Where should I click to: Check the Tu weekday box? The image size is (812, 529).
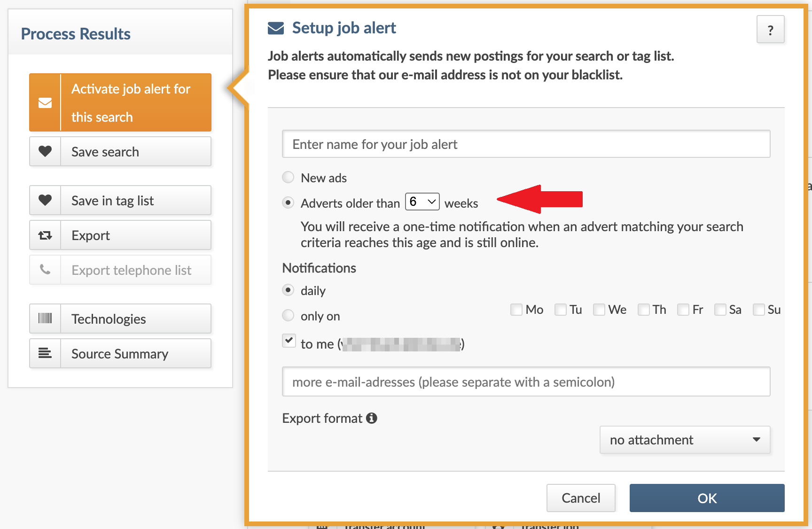coord(561,310)
